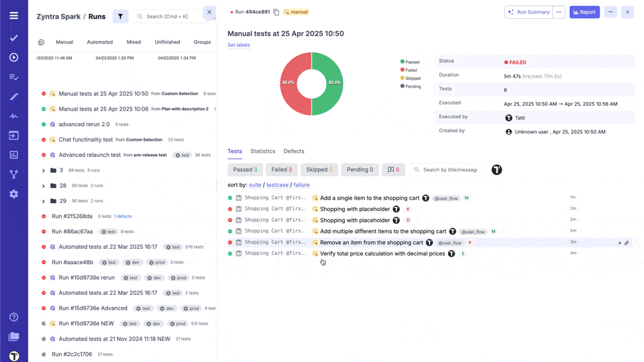The image size is (644, 362).
Task: Toggle the multi-select checkbox in runs list
Action: [41, 42]
